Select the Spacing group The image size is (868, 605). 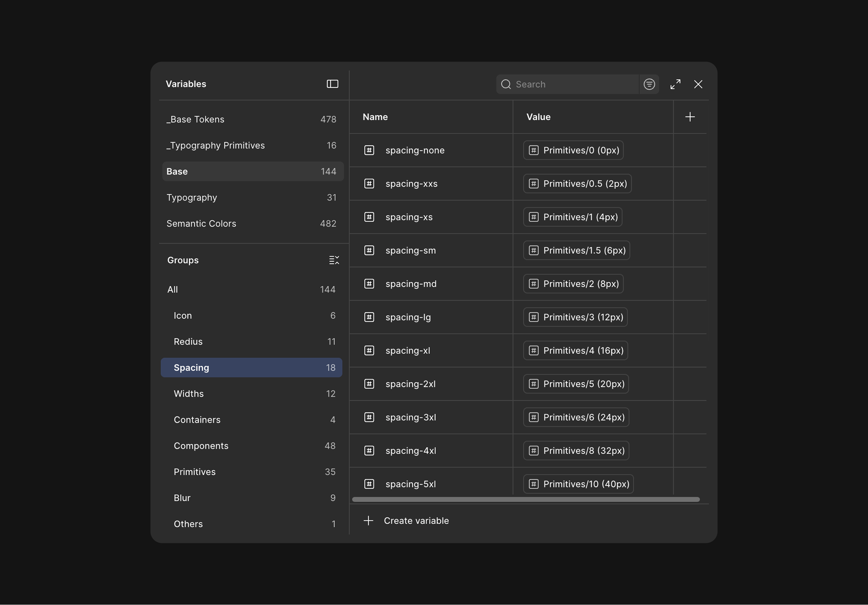coord(251,368)
